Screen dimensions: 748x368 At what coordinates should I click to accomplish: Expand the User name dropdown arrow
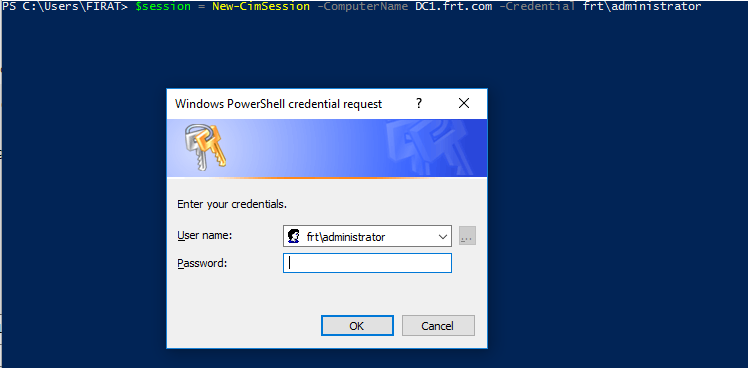click(x=443, y=236)
